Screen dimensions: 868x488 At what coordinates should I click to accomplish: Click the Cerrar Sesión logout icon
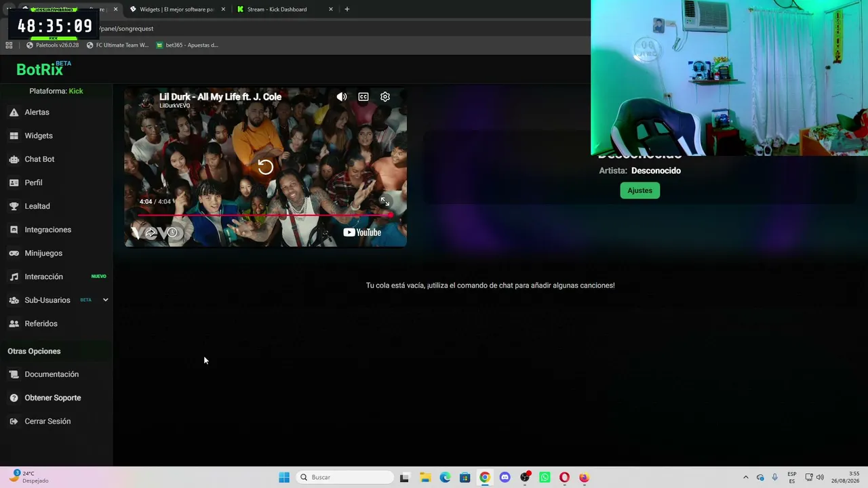pos(14,422)
